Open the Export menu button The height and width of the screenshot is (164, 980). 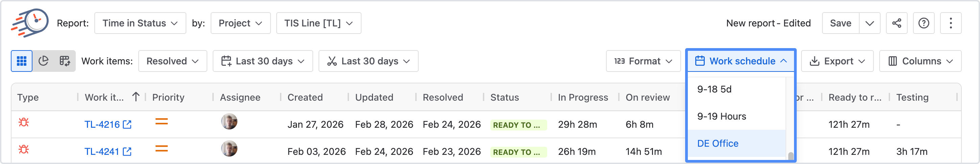(x=837, y=61)
